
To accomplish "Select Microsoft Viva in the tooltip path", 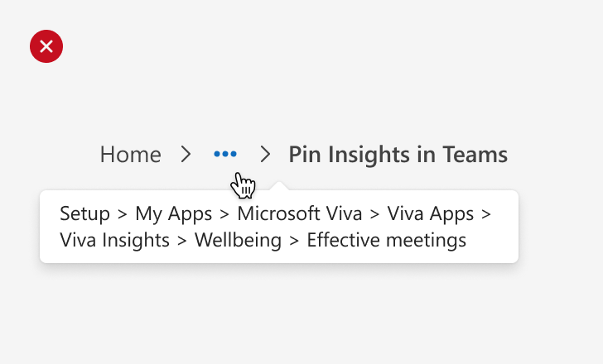I will point(300,213).
